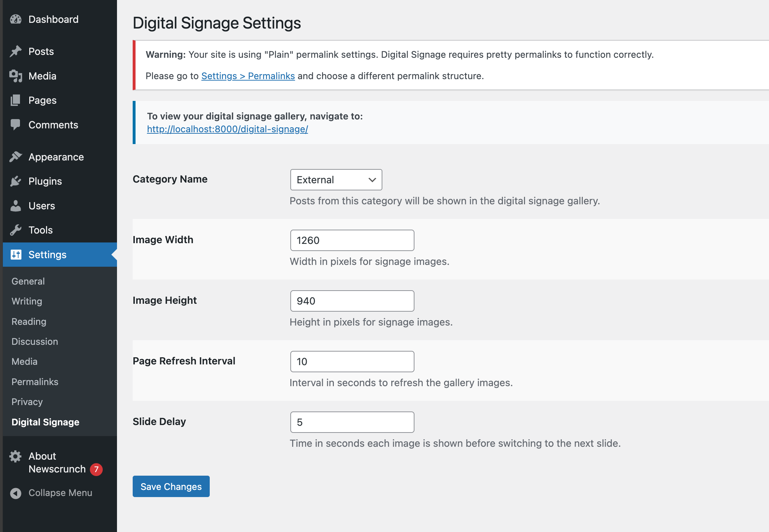The height and width of the screenshot is (532, 769).
Task: Click the 'Slide Delay' label
Action: tap(159, 421)
